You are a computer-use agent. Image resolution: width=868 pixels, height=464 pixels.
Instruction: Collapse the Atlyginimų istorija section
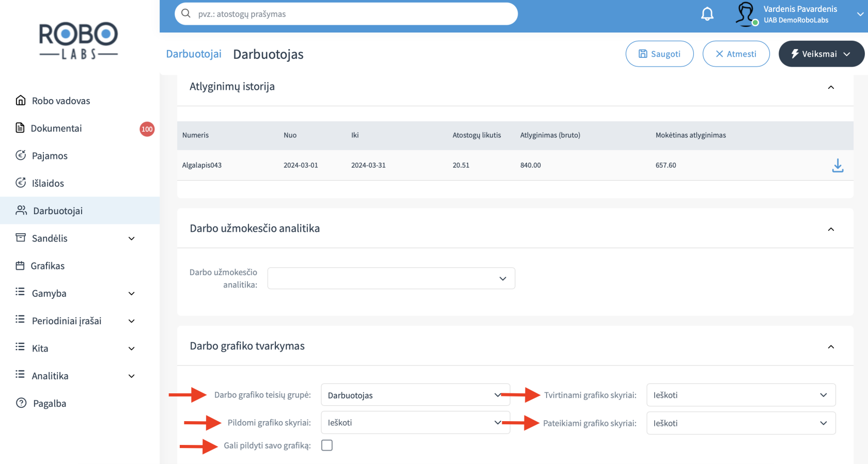click(x=831, y=87)
